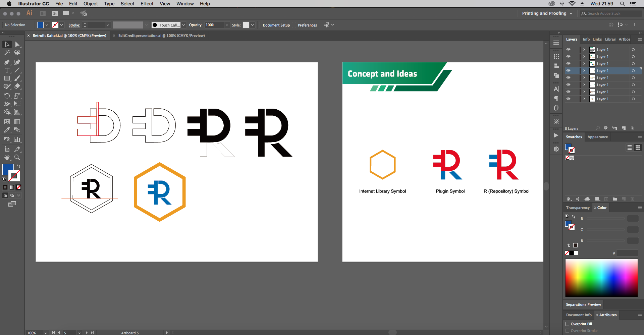Toggle visibility of the last layer
644x335 pixels.
pyautogui.click(x=568, y=99)
